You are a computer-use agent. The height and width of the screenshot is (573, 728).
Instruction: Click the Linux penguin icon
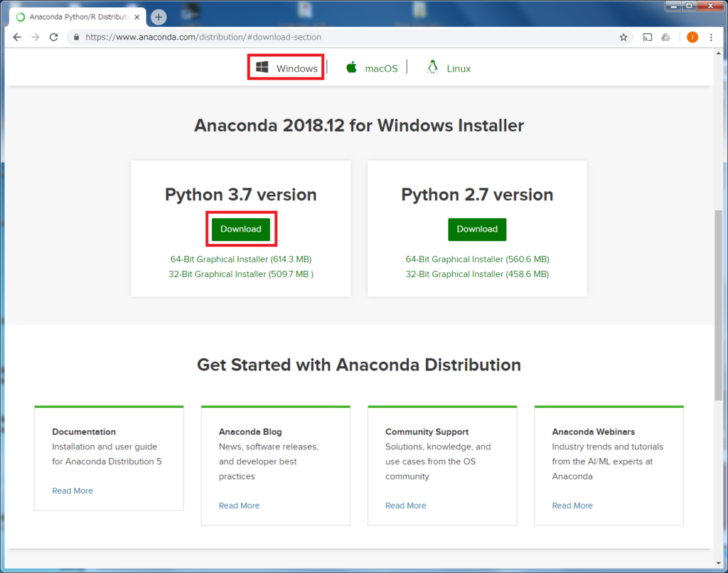pos(432,68)
